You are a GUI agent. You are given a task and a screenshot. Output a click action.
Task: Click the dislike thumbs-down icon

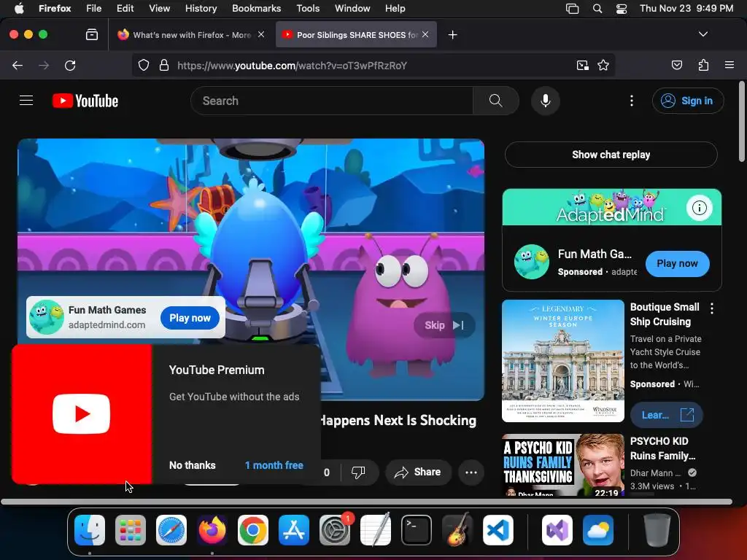pyautogui.click(x=357, y=472)
